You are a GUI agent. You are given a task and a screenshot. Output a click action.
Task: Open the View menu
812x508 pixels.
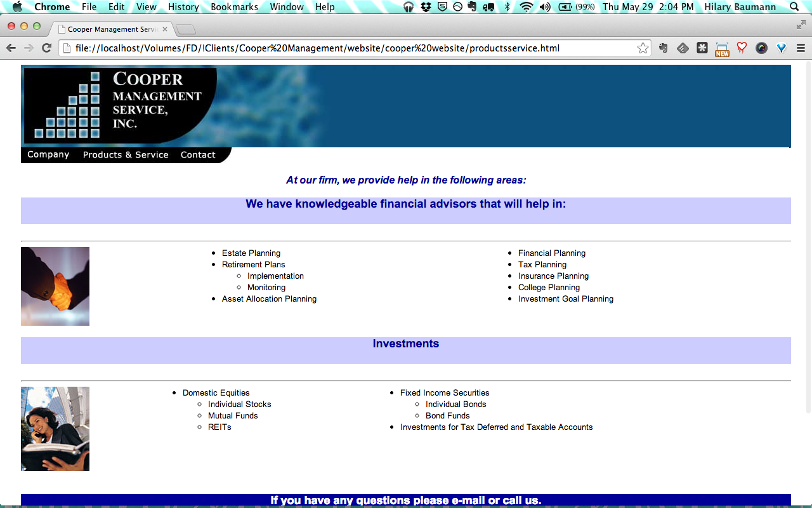(x=146, y=7)
